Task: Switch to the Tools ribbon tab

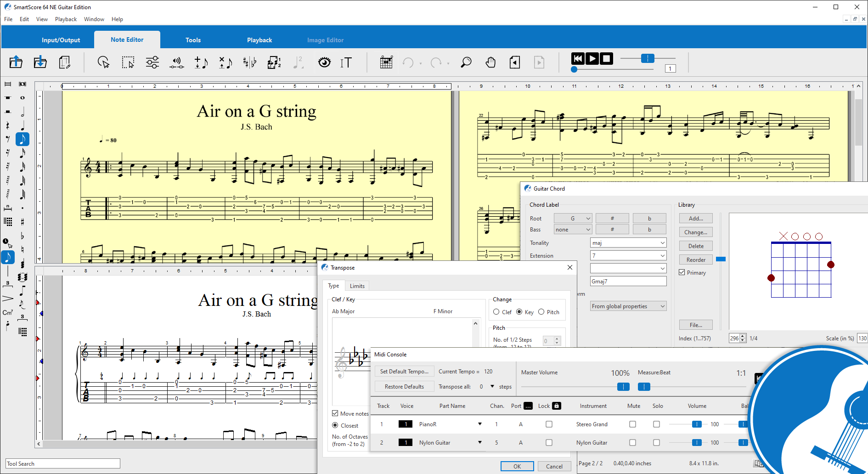Action: [x=193, y=40]
